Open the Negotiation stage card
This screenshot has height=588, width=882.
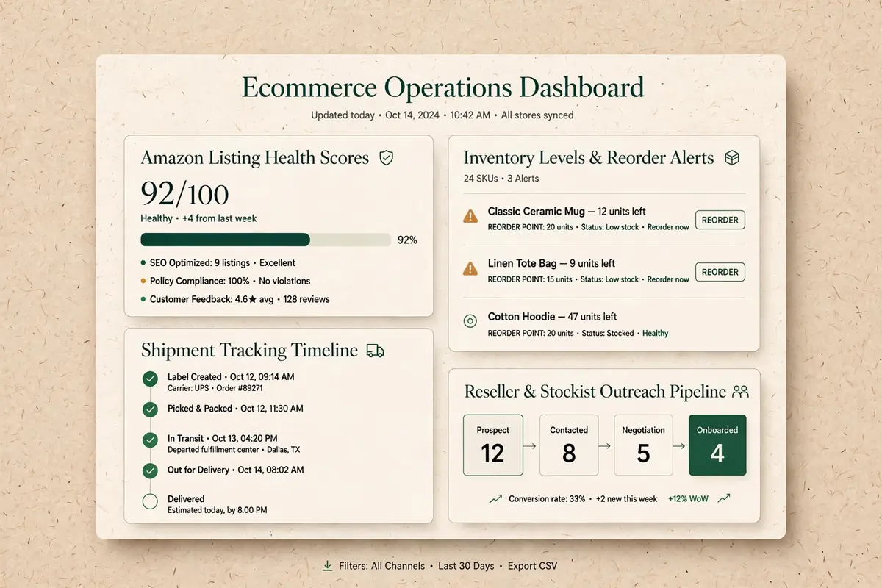(x=643, y=445)
